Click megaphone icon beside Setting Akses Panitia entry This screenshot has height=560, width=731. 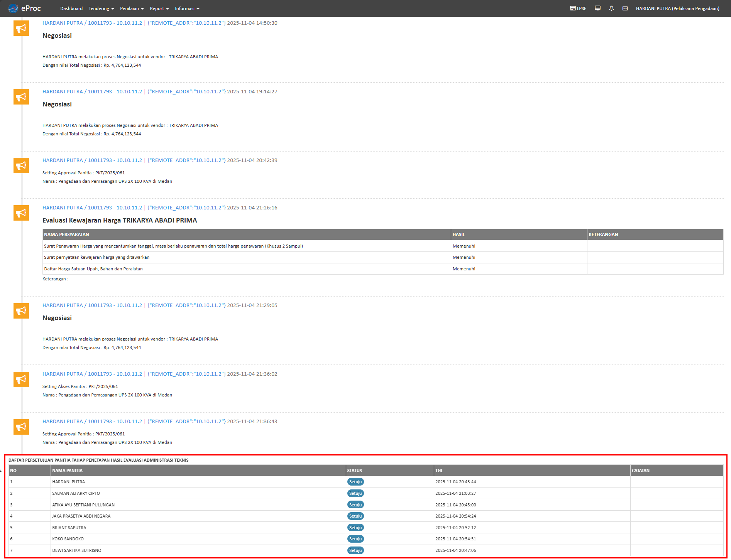coord(21,379)
